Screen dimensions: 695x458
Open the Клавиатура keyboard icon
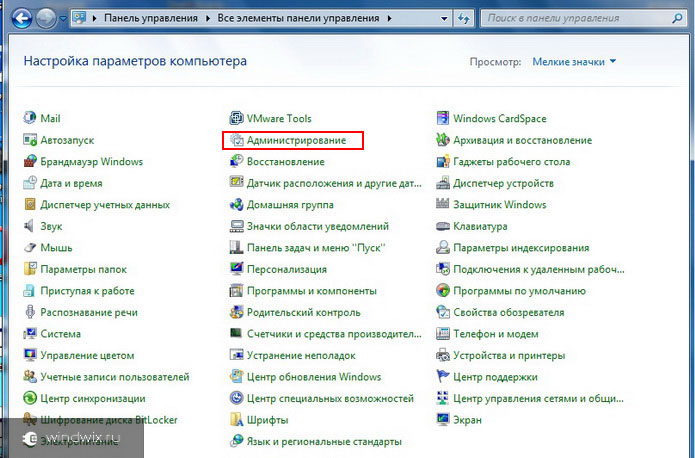coord(443,226)
